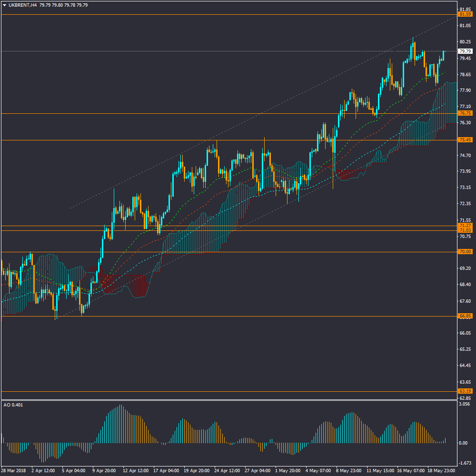Click the 18 May 23:00 time label
Screen dimensions: 476x476
(441, 470)
